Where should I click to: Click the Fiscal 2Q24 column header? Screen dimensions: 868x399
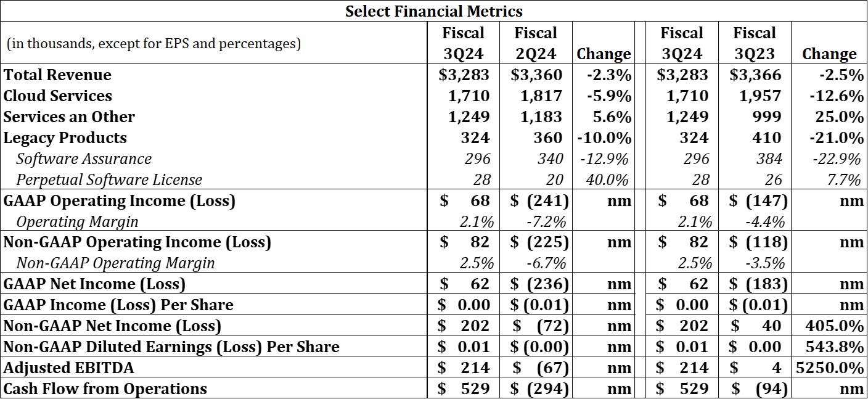(536, 43)
